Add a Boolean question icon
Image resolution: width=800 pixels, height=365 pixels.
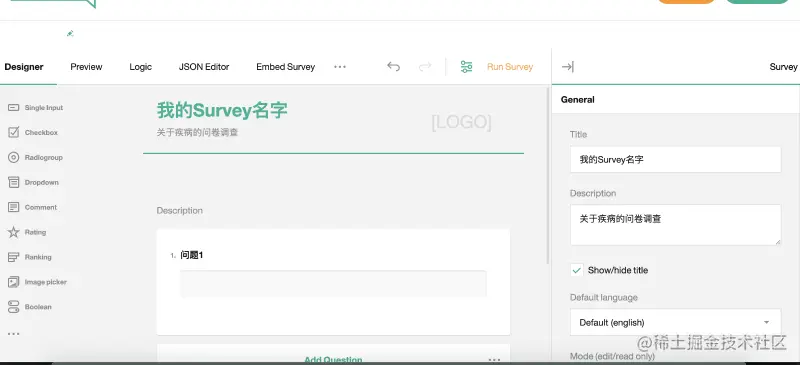[14, 307]
